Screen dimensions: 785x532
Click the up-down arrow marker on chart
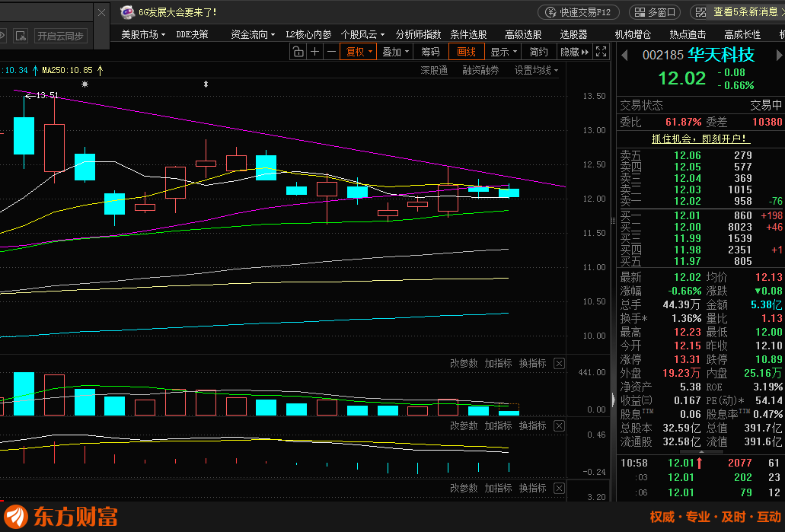pos(206,84)
